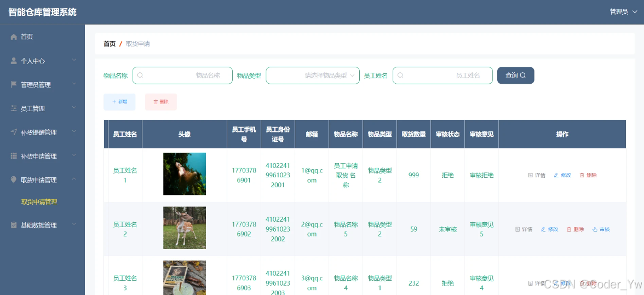Viewport: 644px width, 295px height.
Task: Click the 智能仓库管理系统 title
Action: point(42,12)
